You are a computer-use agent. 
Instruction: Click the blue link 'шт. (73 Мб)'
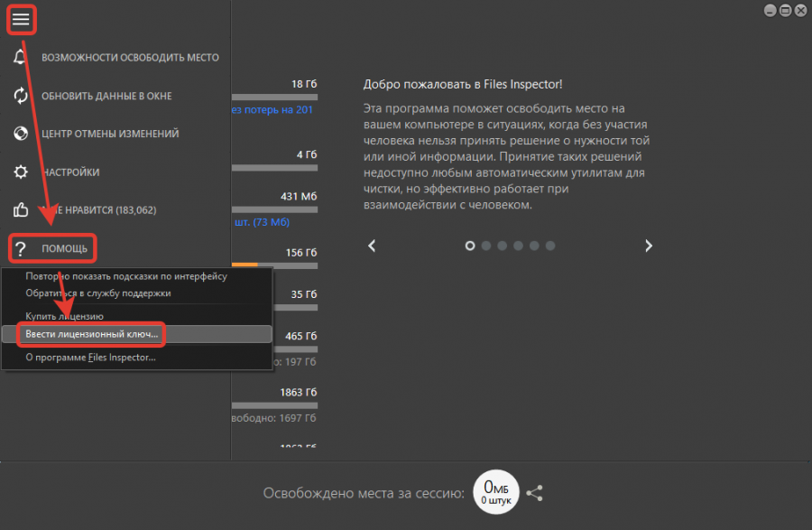[262, 222]
